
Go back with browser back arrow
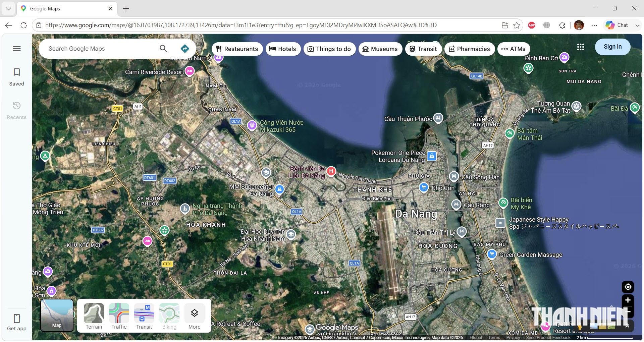9,25
